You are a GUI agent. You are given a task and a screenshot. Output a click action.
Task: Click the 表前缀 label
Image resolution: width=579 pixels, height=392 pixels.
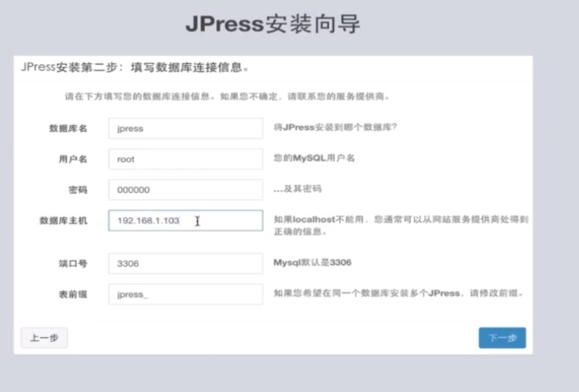[x=73, y=294]
